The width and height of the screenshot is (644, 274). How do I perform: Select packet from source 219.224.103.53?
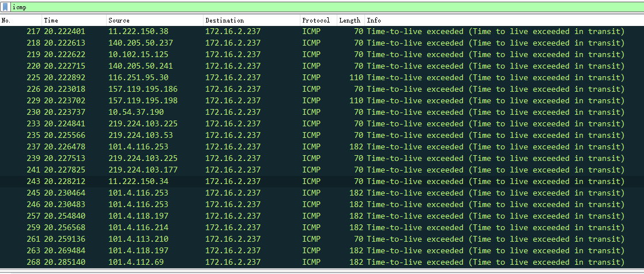[322, 135]
